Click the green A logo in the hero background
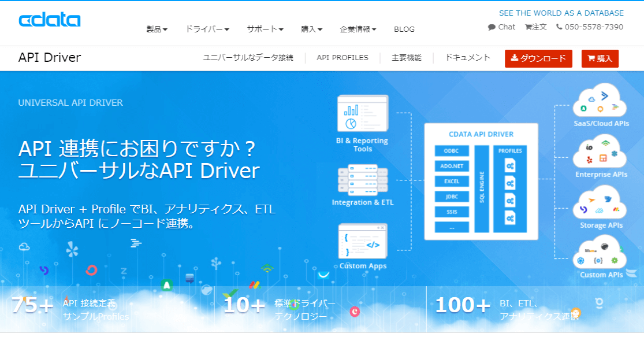The height and width of the screenshot is (359, 644). (166, 284)
